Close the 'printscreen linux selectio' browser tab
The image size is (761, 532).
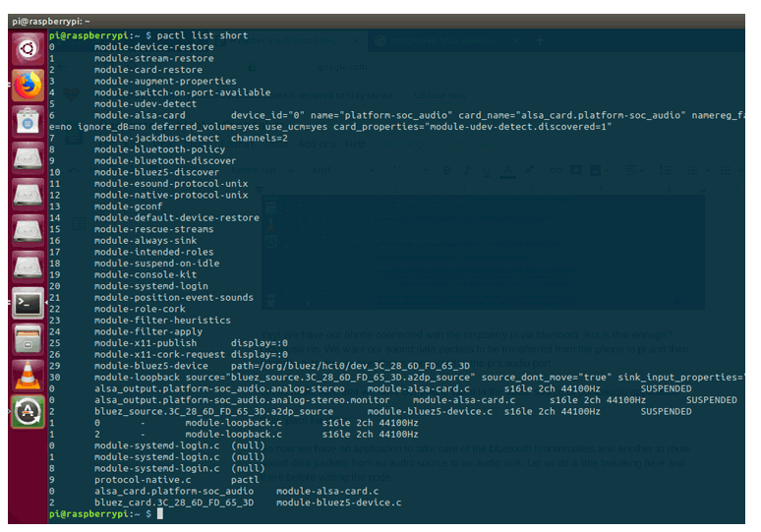pos(515,40)
